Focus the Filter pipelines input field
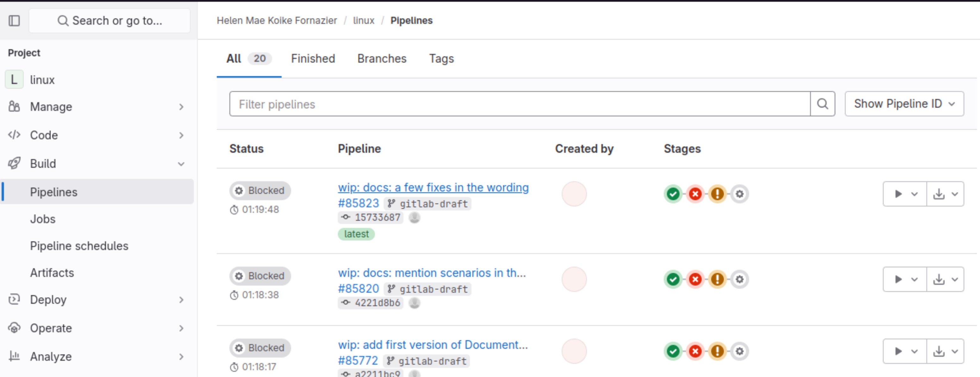Screen dimensions: 980x377 [519, 104]
